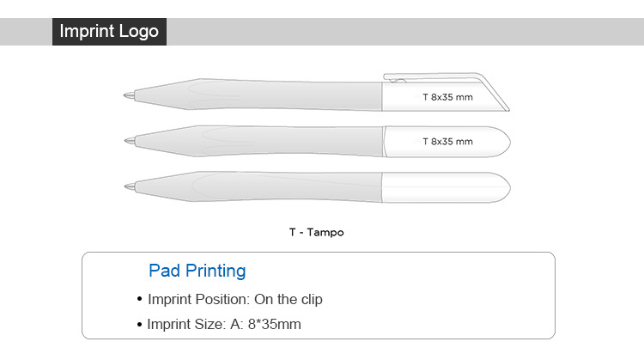This screenshot has width=644, height=360.
Task: Click the gray barrel of the bottom pen
Action: [x=258, y=186]
